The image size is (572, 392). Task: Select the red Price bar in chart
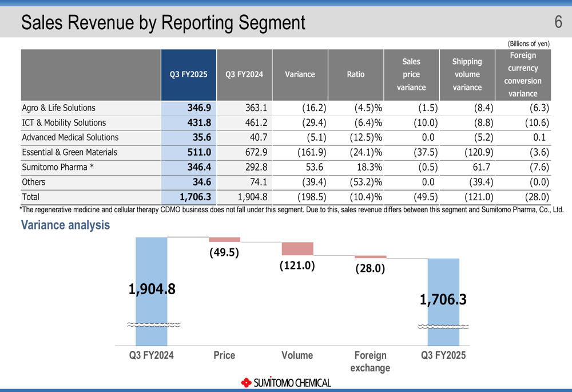coord(224,240)
